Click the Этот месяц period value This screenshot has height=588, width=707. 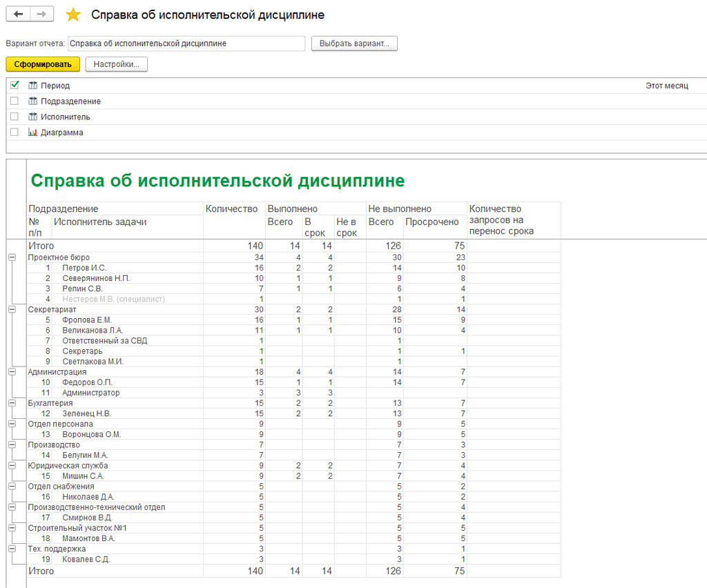(666, 86)
